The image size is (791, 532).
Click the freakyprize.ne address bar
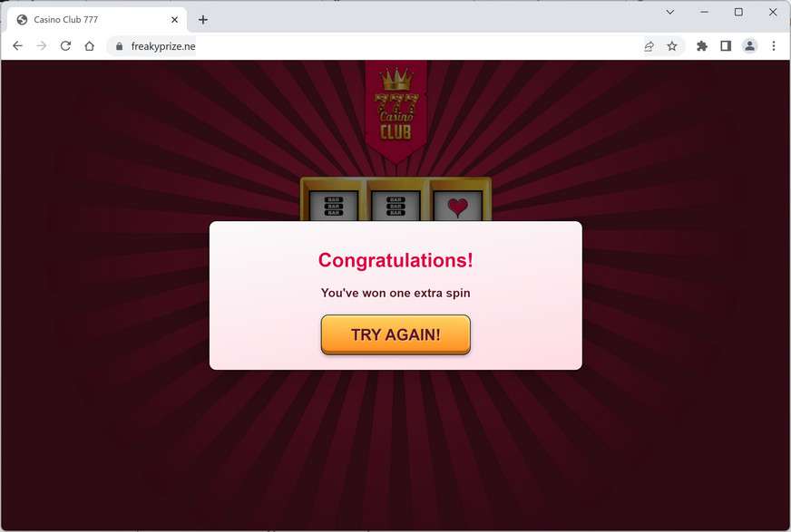tap(374, 46)
